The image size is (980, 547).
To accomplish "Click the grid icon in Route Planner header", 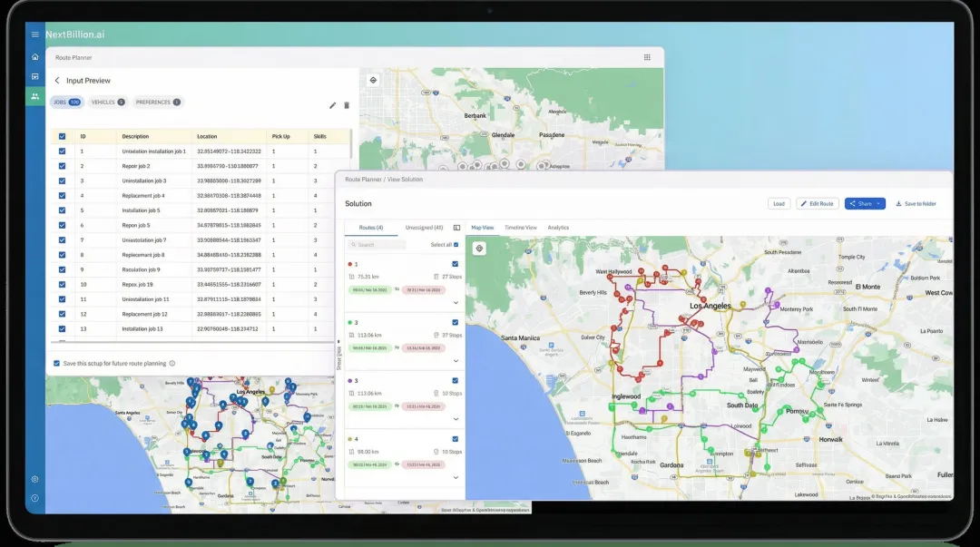I will (x=647, y=56).
